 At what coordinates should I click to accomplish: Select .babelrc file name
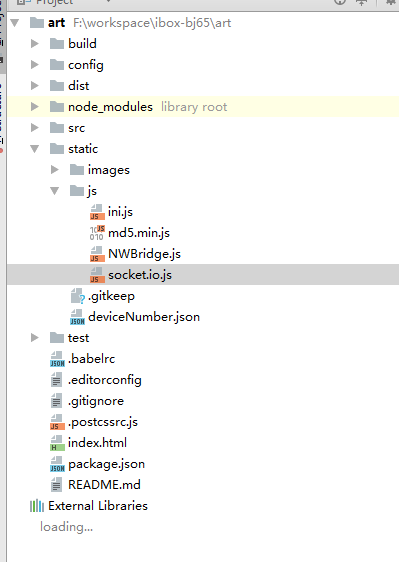point(92,359)
